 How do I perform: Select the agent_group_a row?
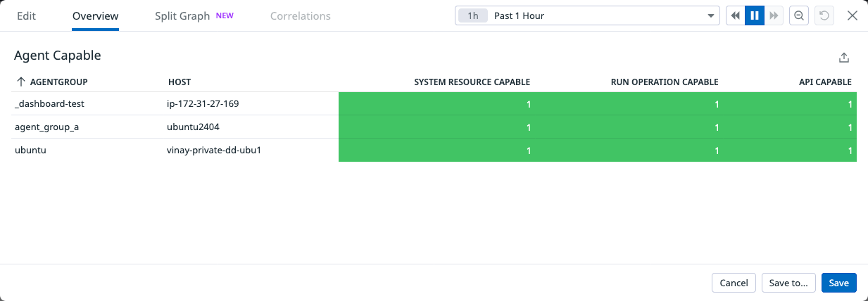coord(42,127)
